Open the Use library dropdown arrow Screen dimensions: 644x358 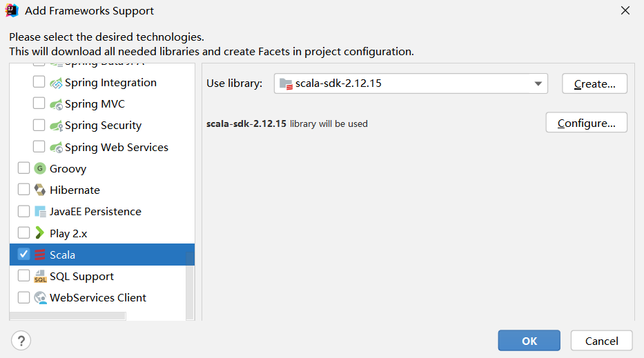[538, 83]
